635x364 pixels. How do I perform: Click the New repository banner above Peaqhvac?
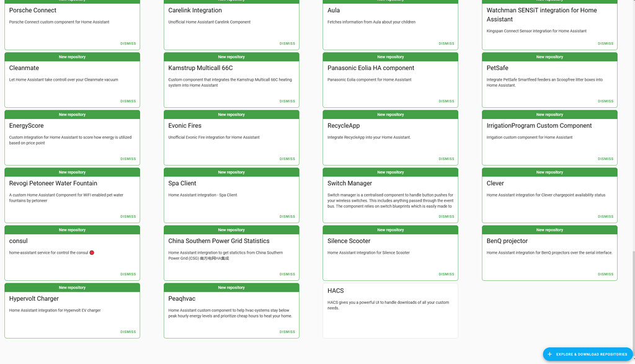coord(231,288)
